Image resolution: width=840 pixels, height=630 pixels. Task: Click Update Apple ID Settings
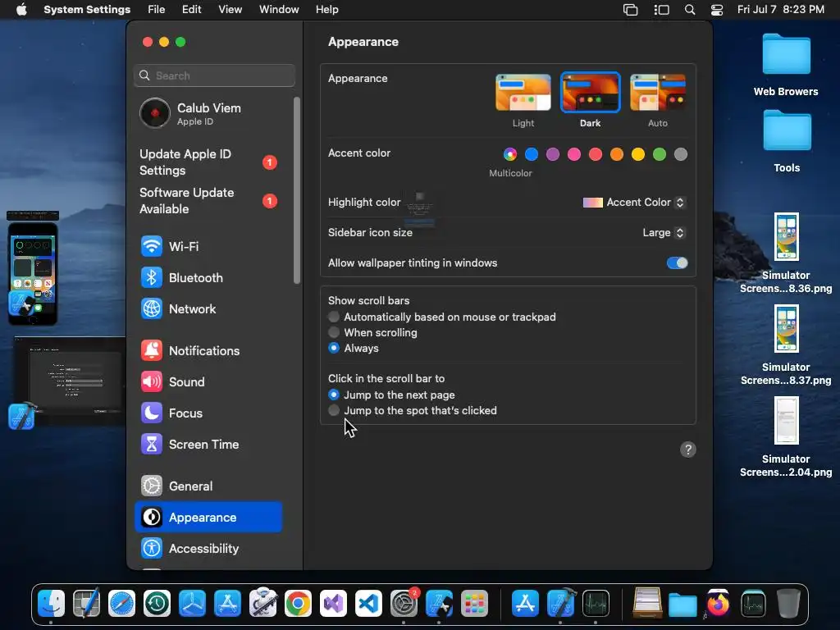[x=208, y=162]
